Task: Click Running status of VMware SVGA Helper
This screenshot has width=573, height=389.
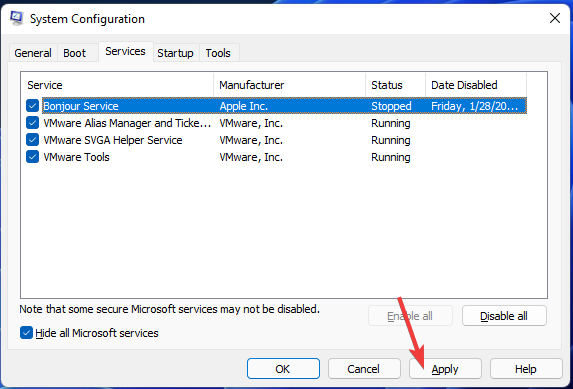Action: point(391,140)
